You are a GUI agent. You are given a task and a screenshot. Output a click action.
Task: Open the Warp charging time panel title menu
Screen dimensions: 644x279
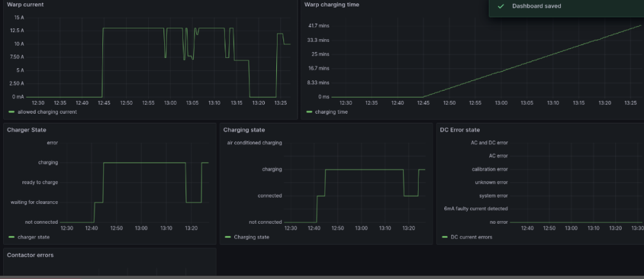(331, 4)
